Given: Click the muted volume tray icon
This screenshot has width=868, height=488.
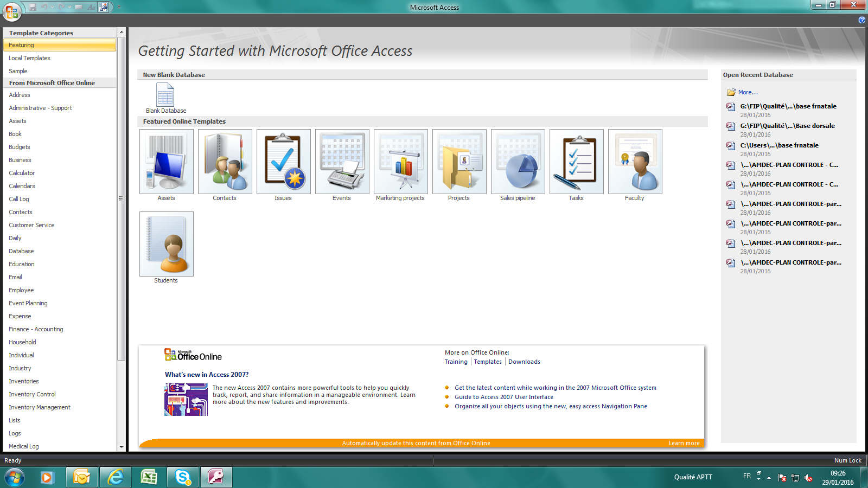Looking at the screenshot, I should 808,478.
